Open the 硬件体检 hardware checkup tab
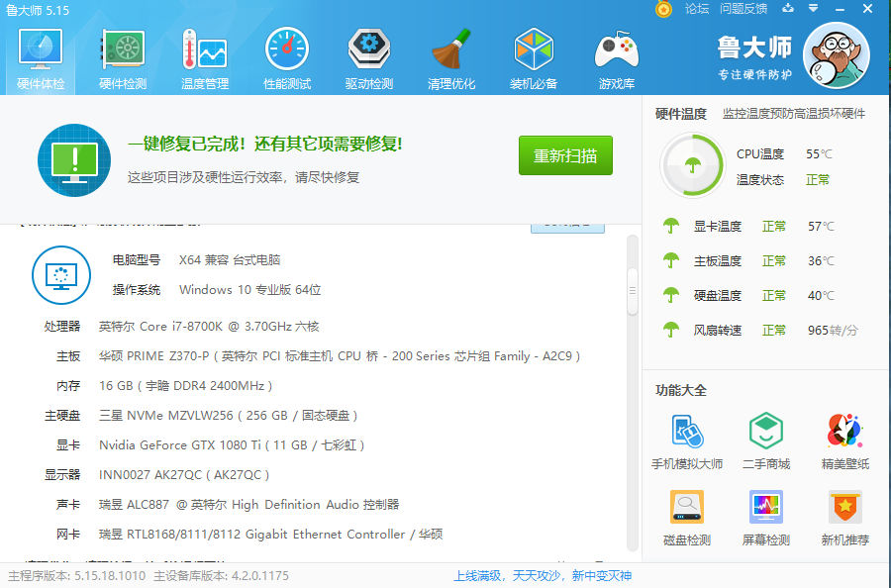This screenshot has width=891, height=588. click(x=41, y=59)
